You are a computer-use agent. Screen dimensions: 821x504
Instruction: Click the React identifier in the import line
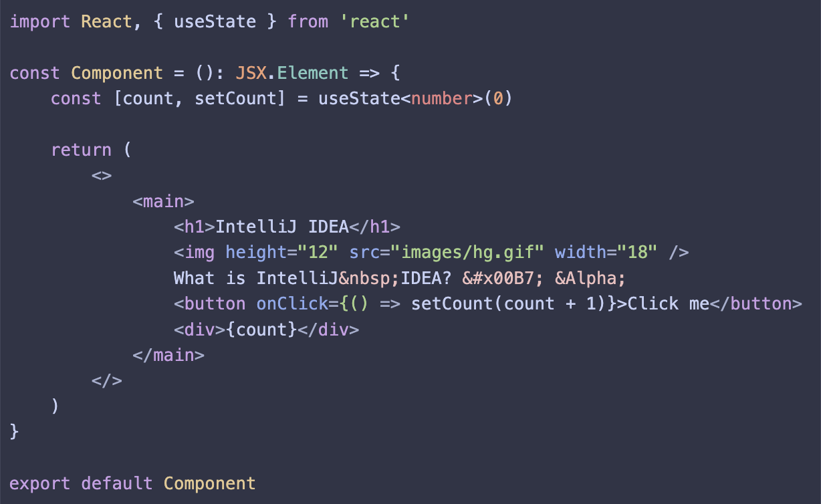[x=106, y=21]
